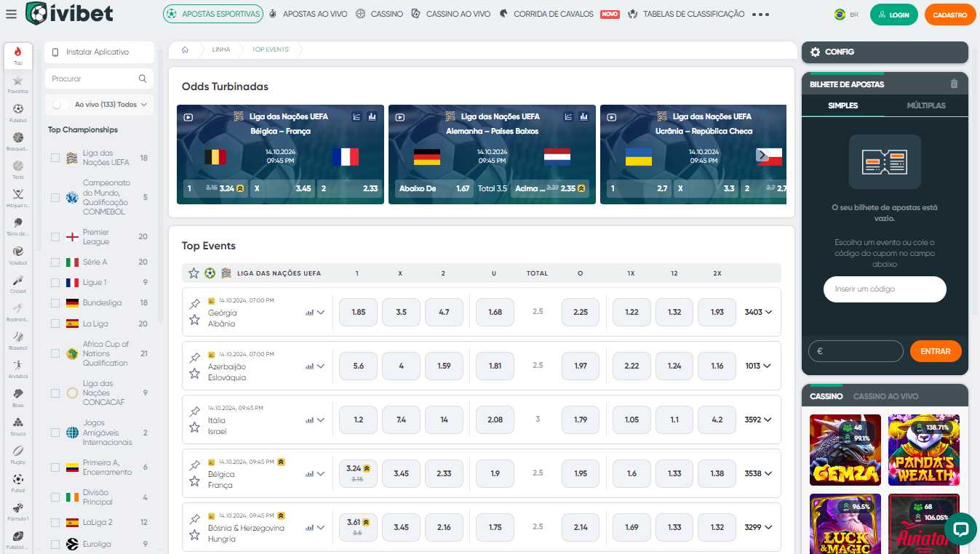980x554 pixels.
Task: Pin the Geórgia – Albânia event
Action: (194, 304)
